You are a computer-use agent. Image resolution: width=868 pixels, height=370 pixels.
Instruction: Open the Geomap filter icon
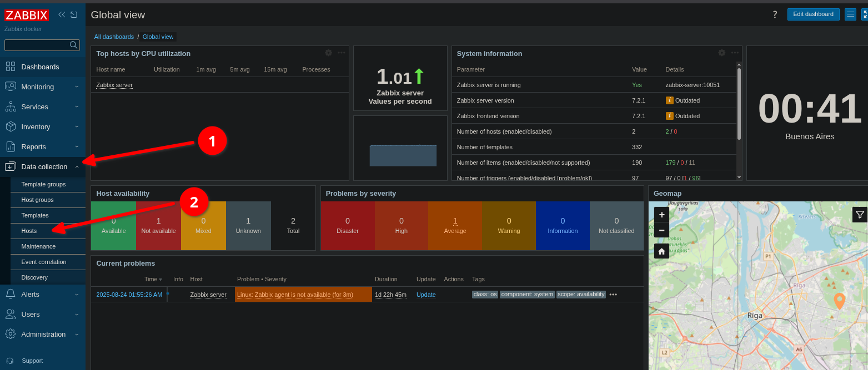(x=860, y=215)
